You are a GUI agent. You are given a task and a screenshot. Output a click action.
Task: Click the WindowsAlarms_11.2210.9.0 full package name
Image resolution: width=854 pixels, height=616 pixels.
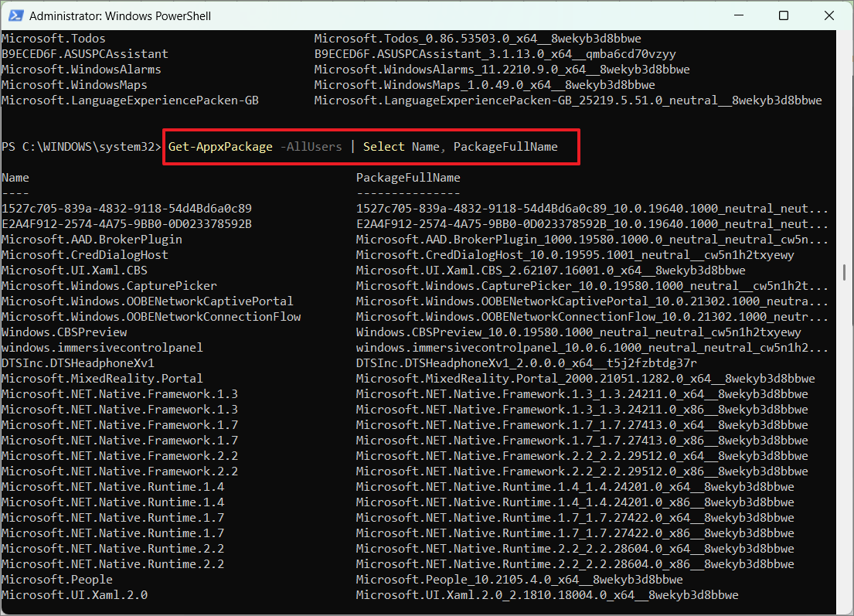coord(502,69)
